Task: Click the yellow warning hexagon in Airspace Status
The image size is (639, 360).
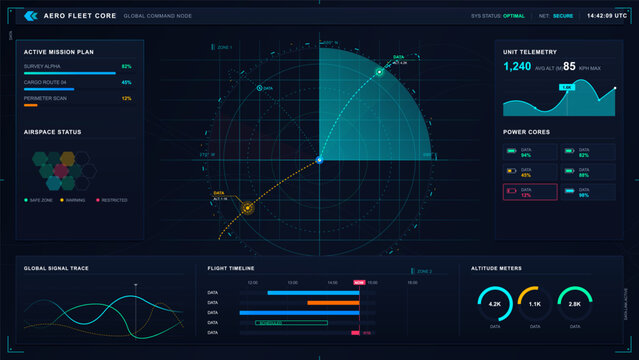Action: pos(67,158)
